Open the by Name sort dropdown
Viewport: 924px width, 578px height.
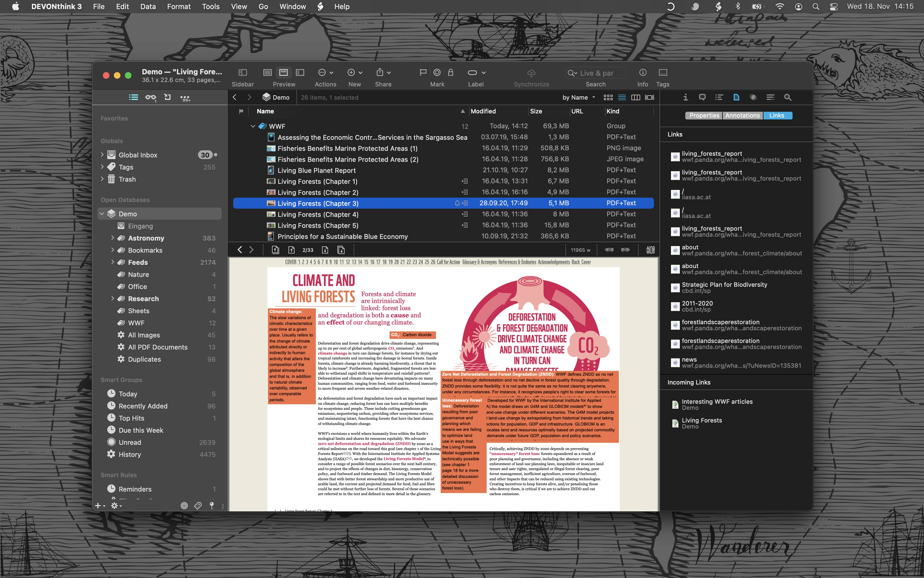[x=578, y=97]
